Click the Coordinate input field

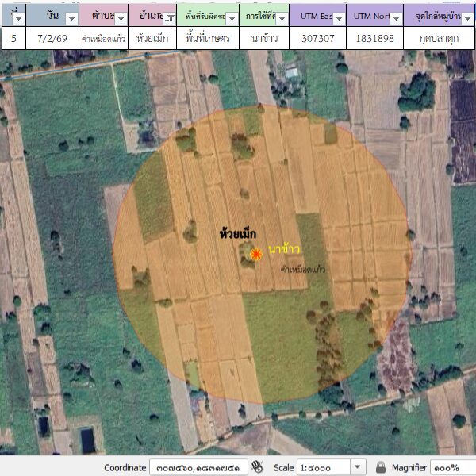(197, 467)
